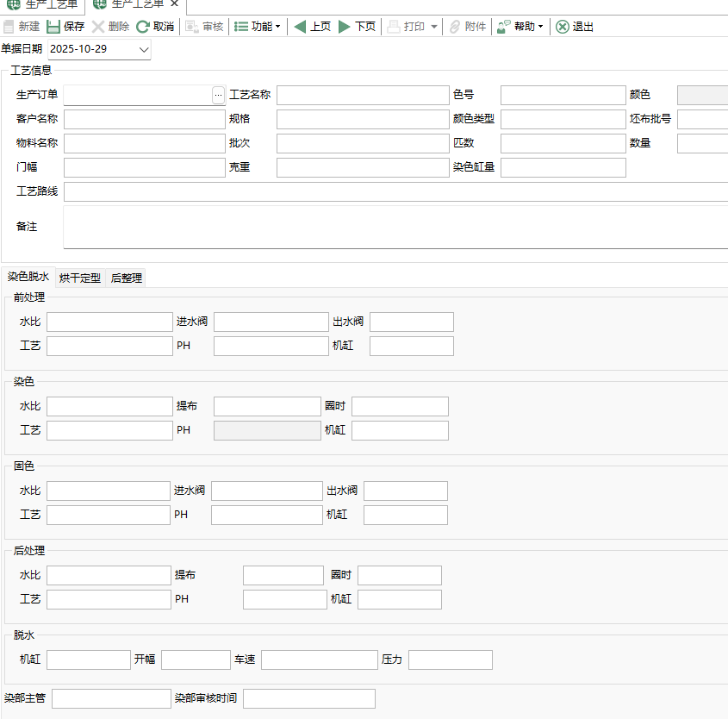Viewport: 728px width, 719px height.
Task: Select the 染色脱水 tab
Action: coord(28,277)
